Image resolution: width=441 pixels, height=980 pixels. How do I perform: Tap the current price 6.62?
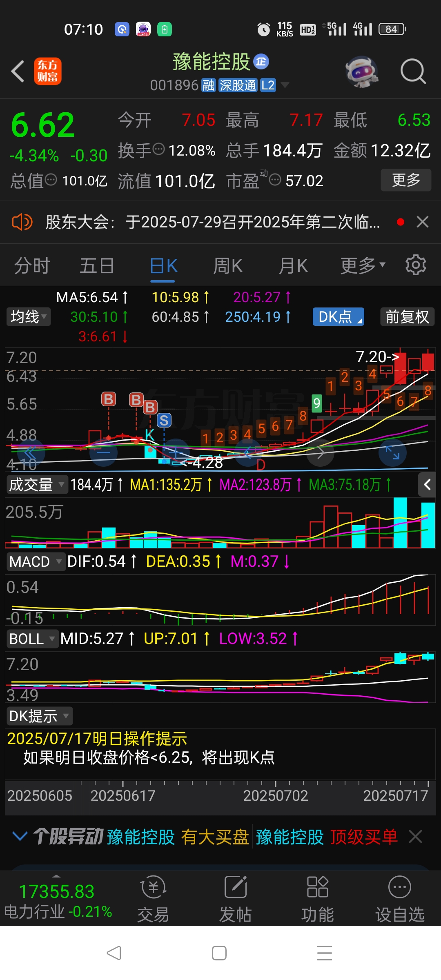(43, 125)
